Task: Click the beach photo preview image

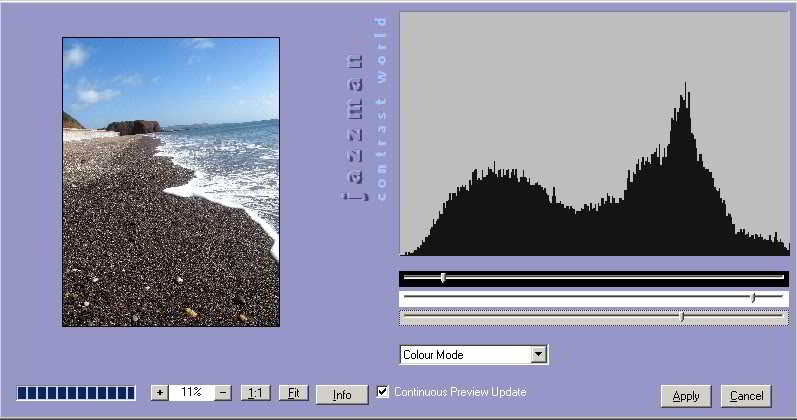Action: click(x=171, y=182)
